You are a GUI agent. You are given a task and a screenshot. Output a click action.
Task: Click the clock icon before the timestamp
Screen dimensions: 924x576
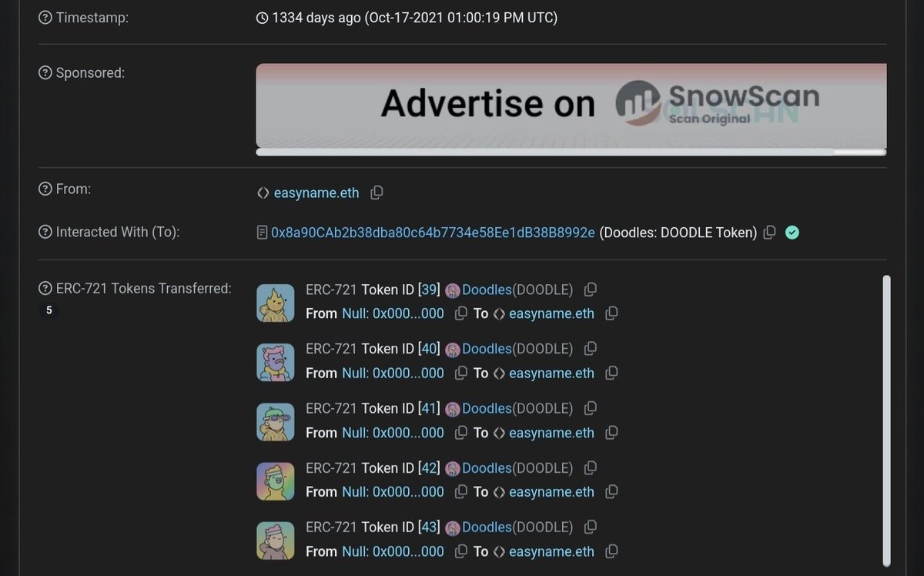[x=263, y=17]
